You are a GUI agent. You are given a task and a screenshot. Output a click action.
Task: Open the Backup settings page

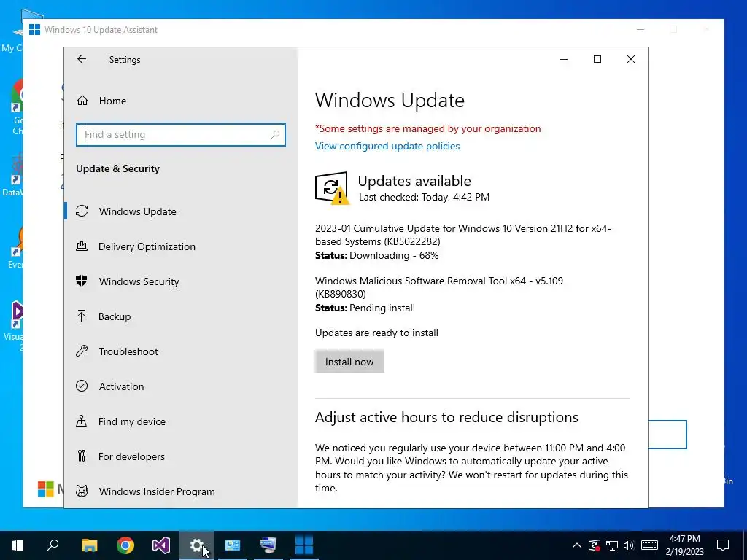(x=181, y=316)
